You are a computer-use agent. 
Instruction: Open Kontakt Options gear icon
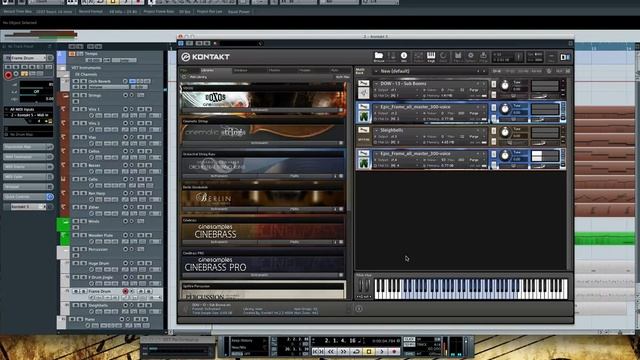coord(470,57)
